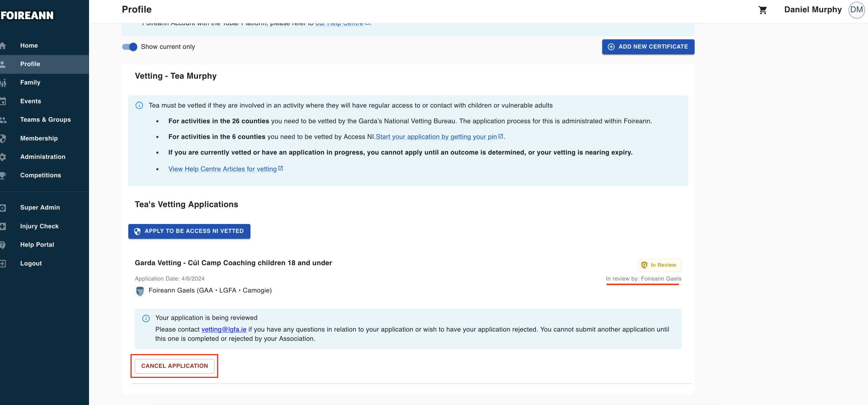Viewport: 868px width, 405px height.
Task: Go to Teams & Groups
Action: [x=45, y=119]
